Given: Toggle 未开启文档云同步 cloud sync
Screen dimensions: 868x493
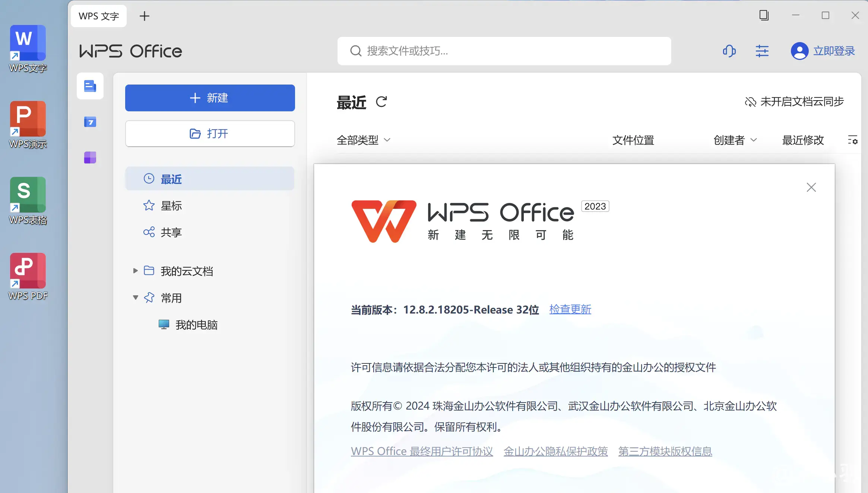Looking at the screenshot, I should (794, 102).
